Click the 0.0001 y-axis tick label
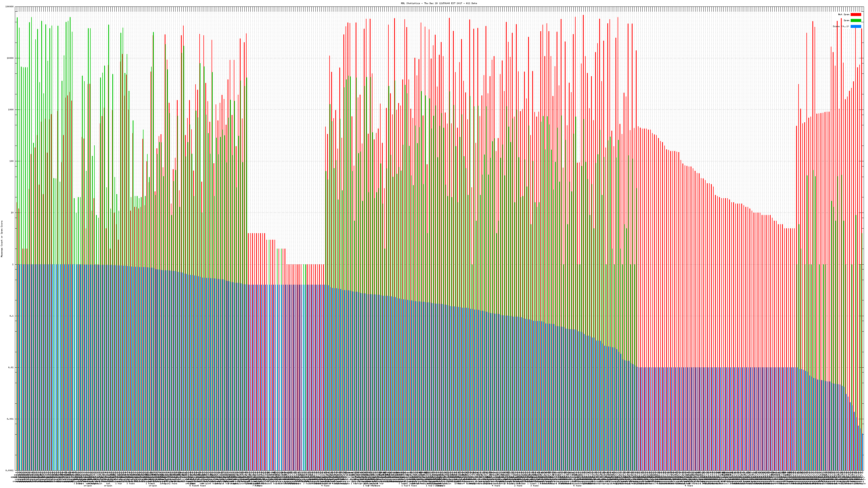This screenshot has width=868, height=488. tap(10, 470)
